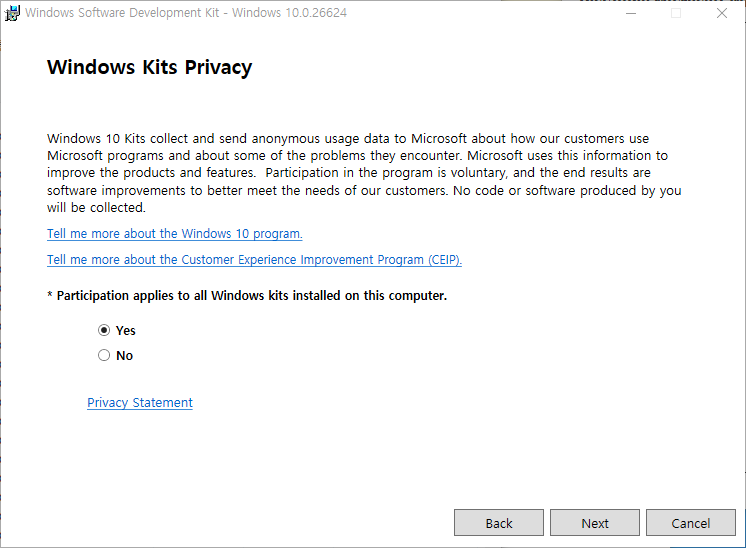Click the 'Windows Kits Privacy' heading

[149, 68]
